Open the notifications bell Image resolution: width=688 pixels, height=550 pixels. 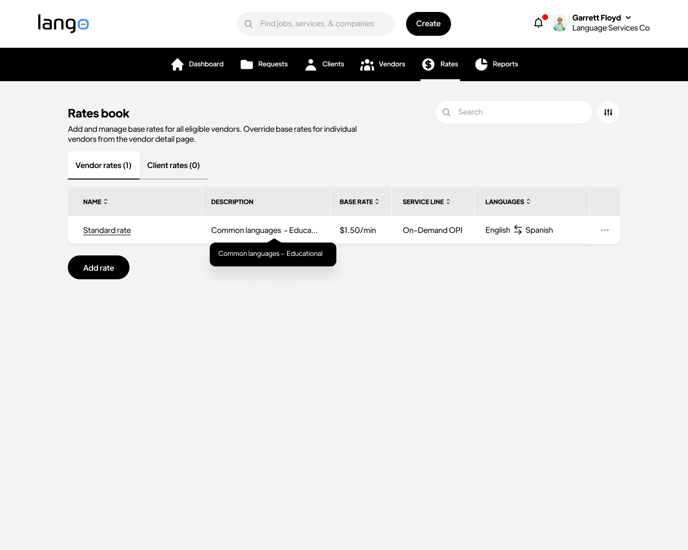point(538,23)
